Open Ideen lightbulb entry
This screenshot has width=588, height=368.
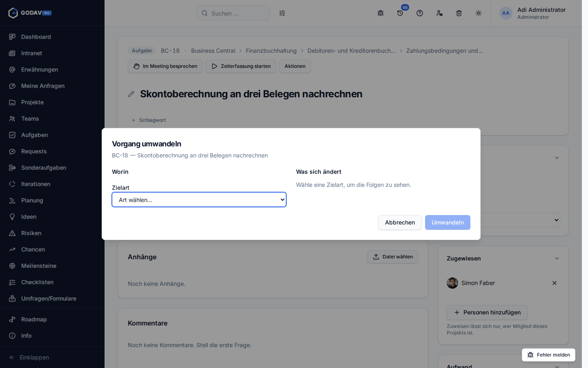(52, 217)
